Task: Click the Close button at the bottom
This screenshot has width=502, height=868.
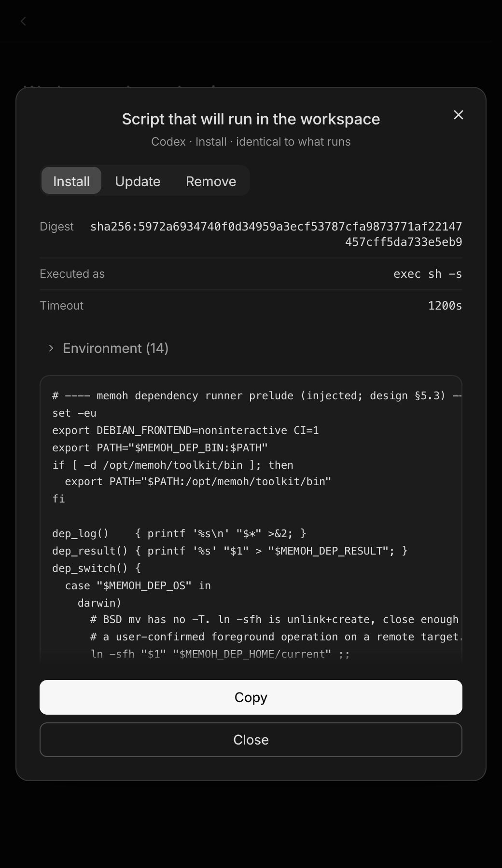Action: 251,740
